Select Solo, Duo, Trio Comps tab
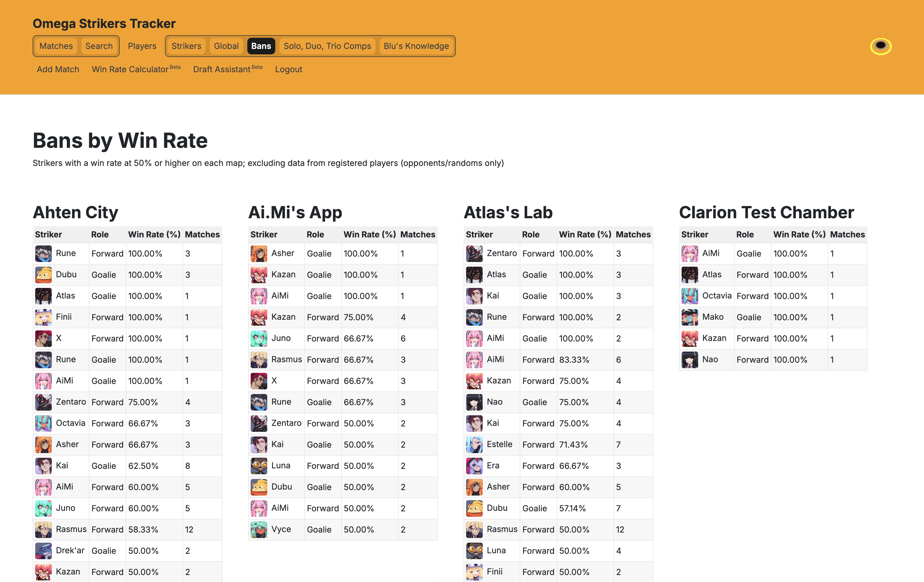The height and width of the screenshot is (582, 924). pyautogui.click(x=327, y=46)
